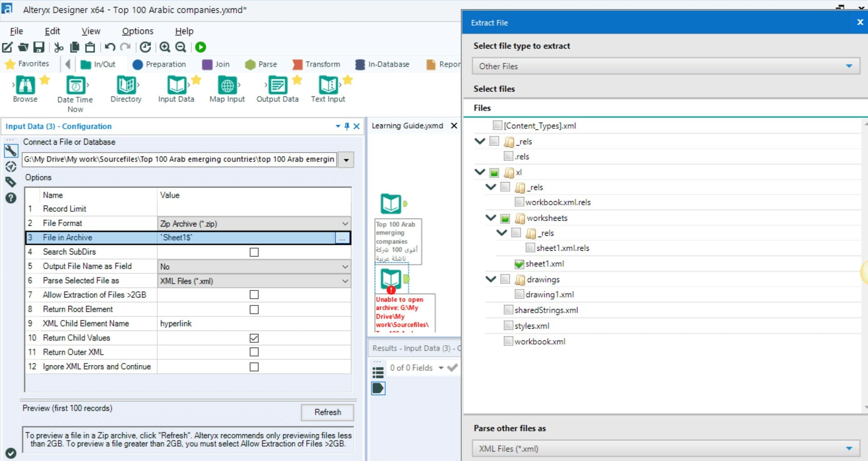Enable Allow Extraction of Files >2GB

coord(254,295)
